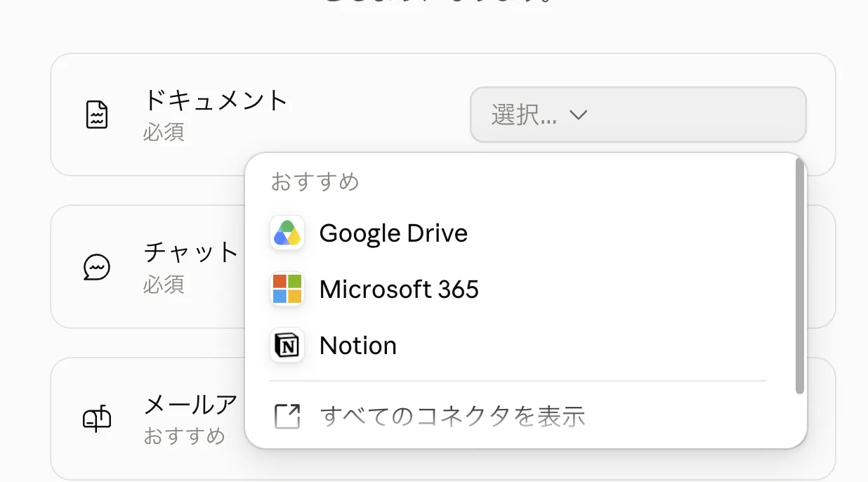The image size is (868, 482).
Task: Pick Notion from the connector list
Action: click(x=518, y=345)
